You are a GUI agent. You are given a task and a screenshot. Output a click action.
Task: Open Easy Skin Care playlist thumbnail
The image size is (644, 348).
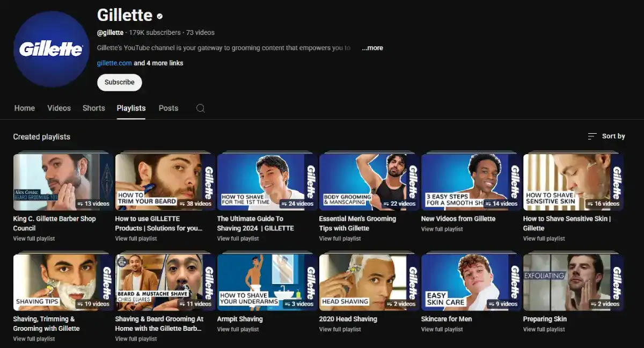(471, 282)
